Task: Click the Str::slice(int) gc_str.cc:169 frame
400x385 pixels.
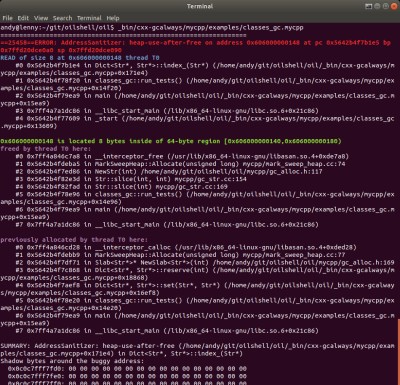Action: click(121, 187)
